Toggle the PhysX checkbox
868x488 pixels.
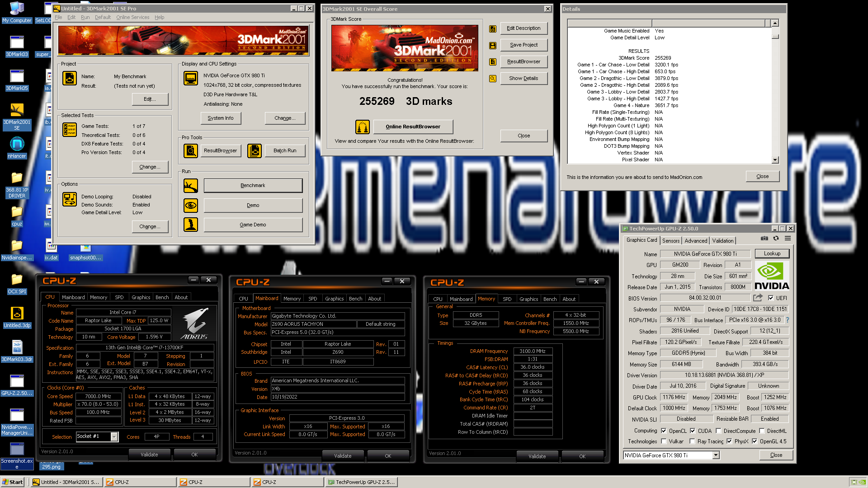[729, 441]
